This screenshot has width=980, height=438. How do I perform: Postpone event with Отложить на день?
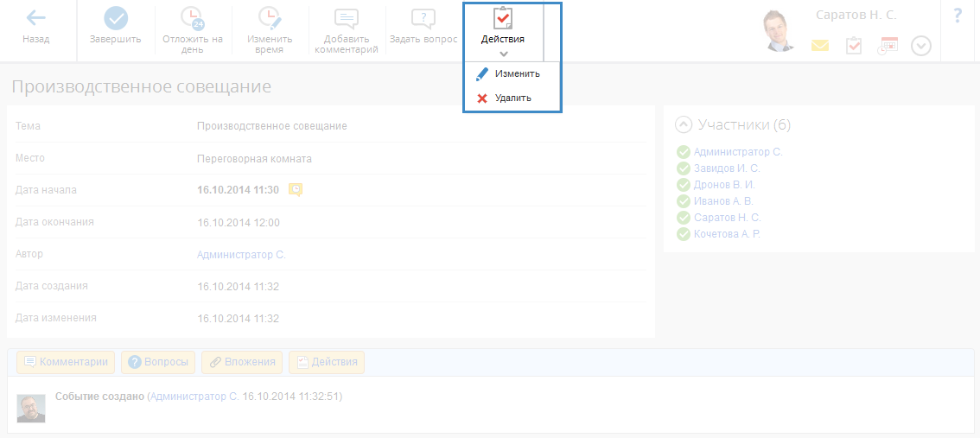[x=193, y=30]
